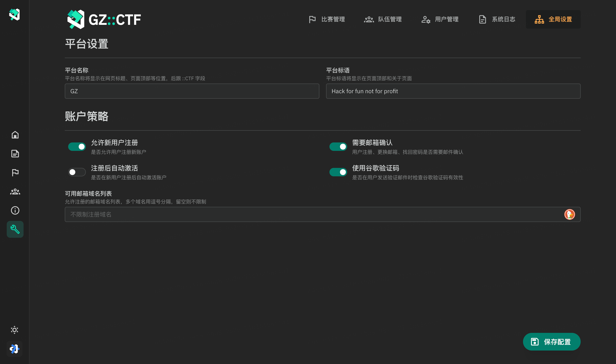The width and height of the screenshot is (616, 364).
Task: Click the 平台名称 input containing GZ
Action: click(192, 91)
